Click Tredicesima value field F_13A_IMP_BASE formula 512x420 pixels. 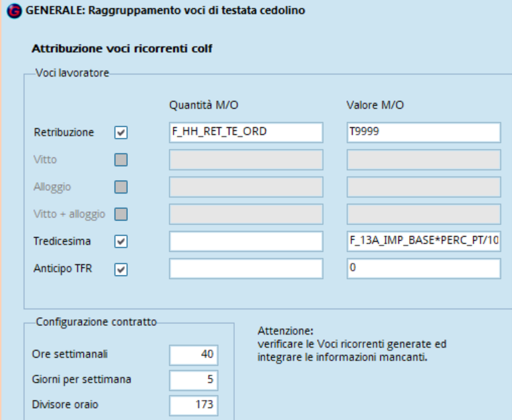click(x=423, y=241)
